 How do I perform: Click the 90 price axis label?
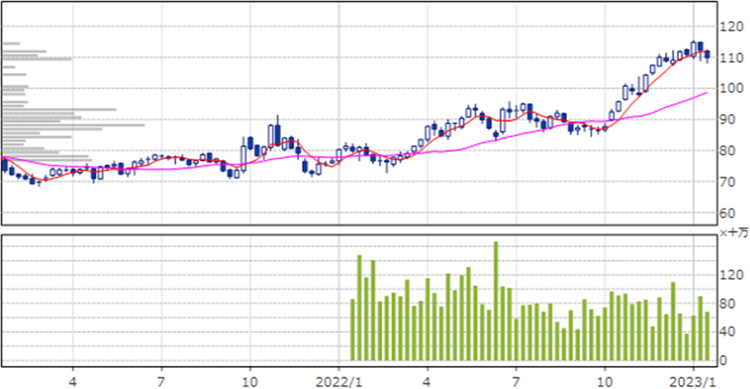[728, 120]
